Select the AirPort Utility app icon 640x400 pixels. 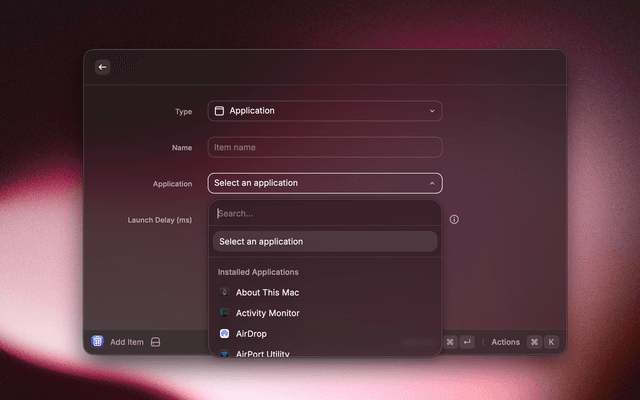(224, 353)
